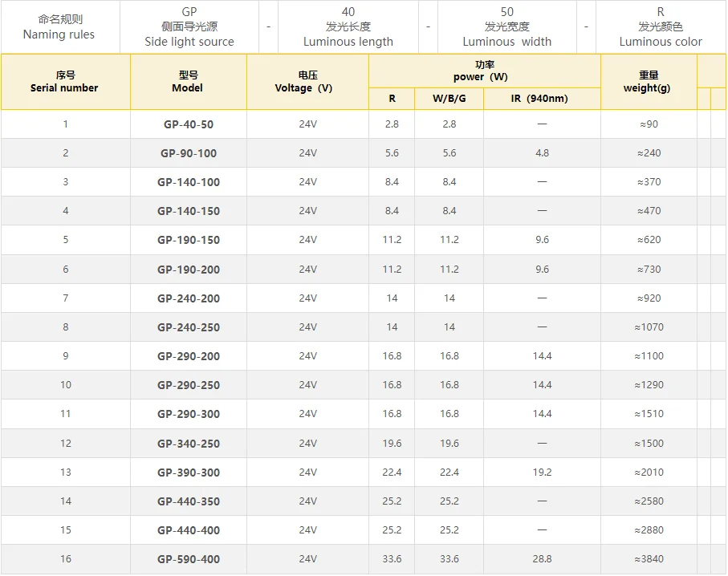Select model GP-240-250

point(189,327)
